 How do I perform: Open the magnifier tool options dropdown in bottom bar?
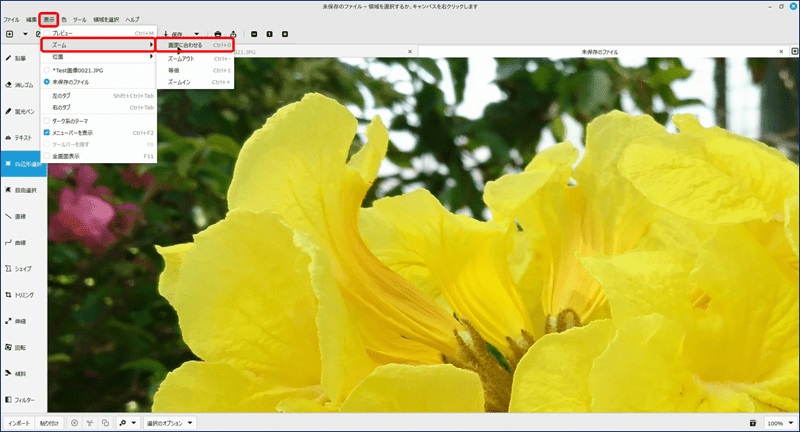click(x=128, y=423)
